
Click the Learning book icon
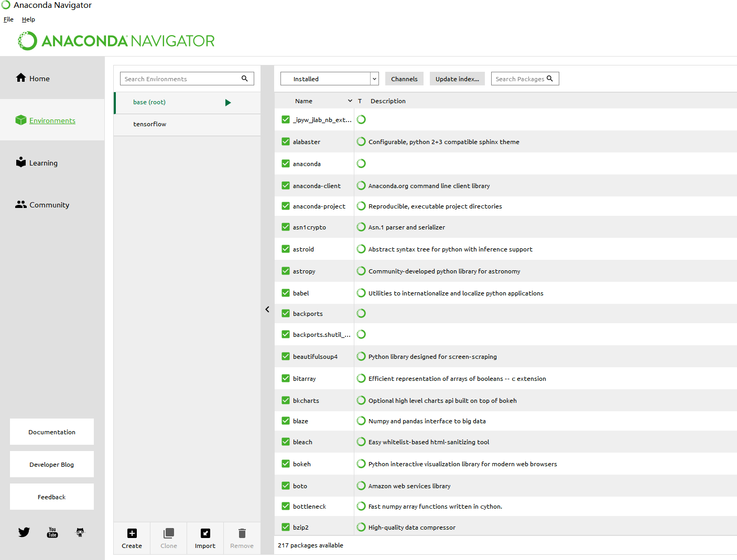click(21, 162)
